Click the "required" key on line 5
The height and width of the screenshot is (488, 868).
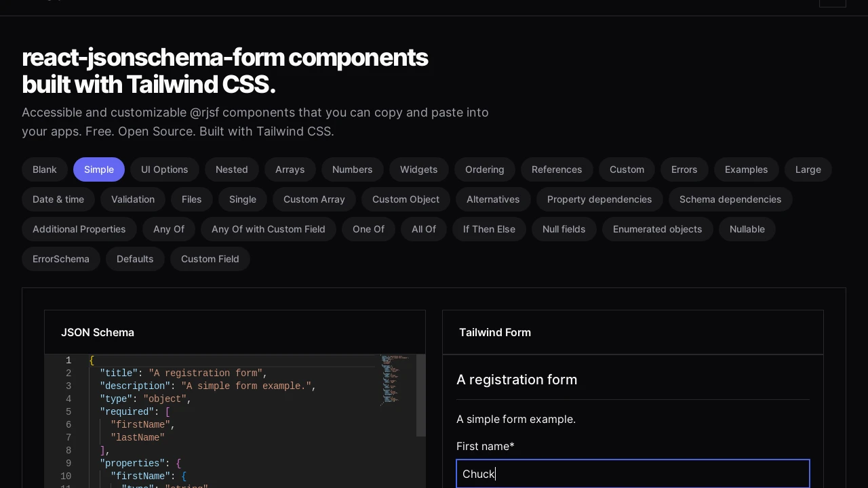(x=127, y=412)
